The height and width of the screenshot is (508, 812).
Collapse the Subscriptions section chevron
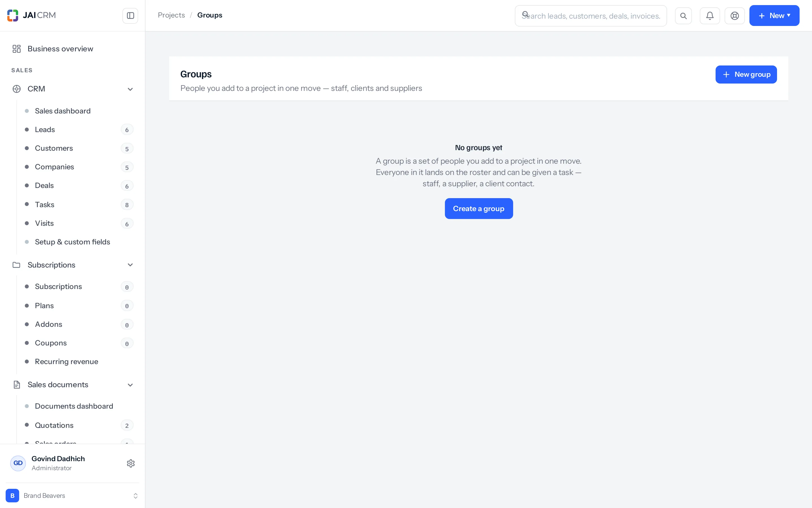click(130, 265)
